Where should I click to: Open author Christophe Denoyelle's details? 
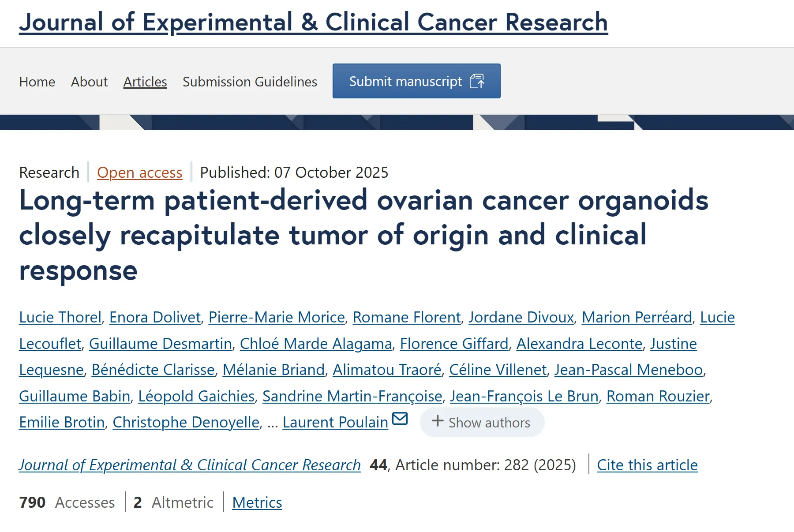pos(186,422)
